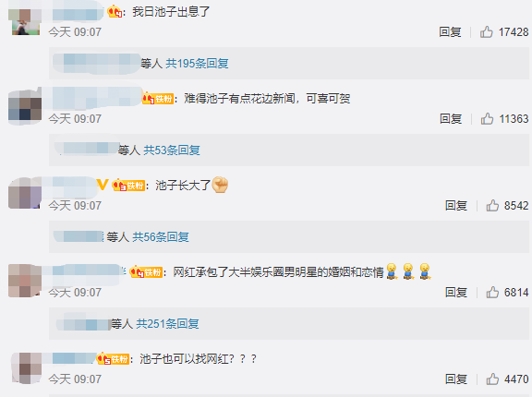Image resolution: width=532 pixels, height=397 pixels.
Task: Open first commenter's avatar thumbnail
Action: point(26,22)
